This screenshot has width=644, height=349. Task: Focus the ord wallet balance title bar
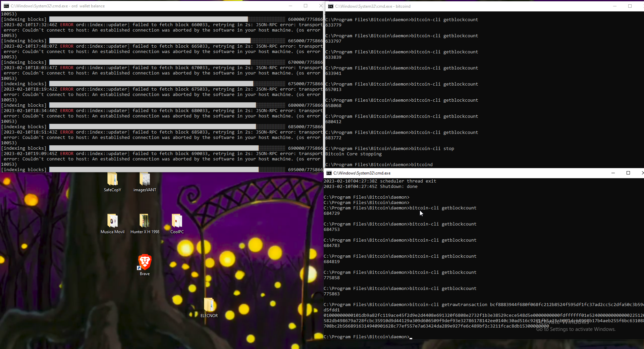click(184, 6)
